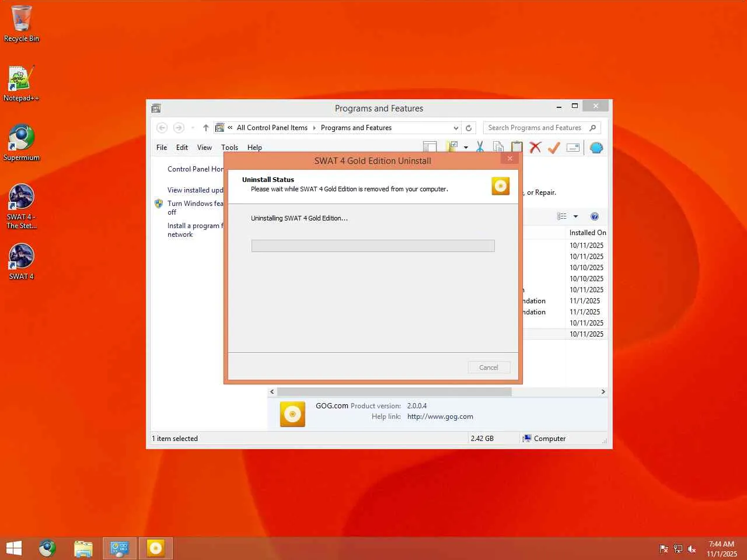
Task: Click the Back navigation arrow
Action: click(x=162, y=128)
